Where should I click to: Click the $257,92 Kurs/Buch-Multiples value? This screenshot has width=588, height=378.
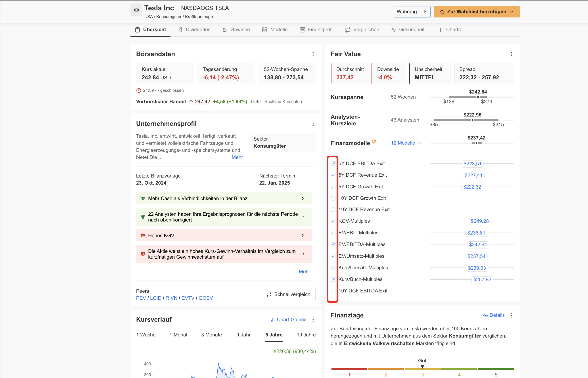pyautogui.click(x=482, y=279)
